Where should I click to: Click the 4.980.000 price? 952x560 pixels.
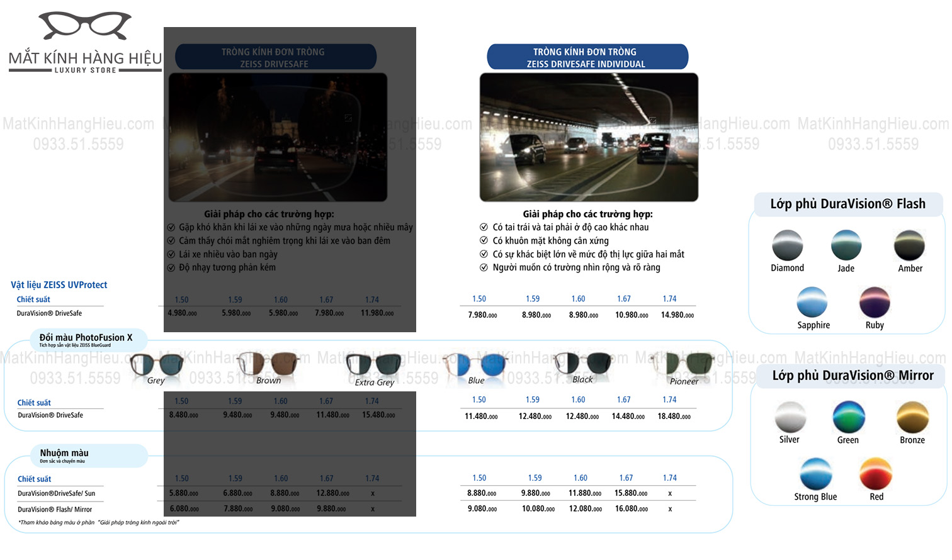(x=183, y=313)
